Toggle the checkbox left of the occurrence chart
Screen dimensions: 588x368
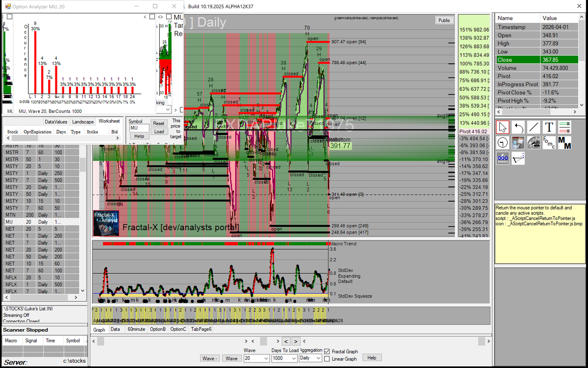9,16
